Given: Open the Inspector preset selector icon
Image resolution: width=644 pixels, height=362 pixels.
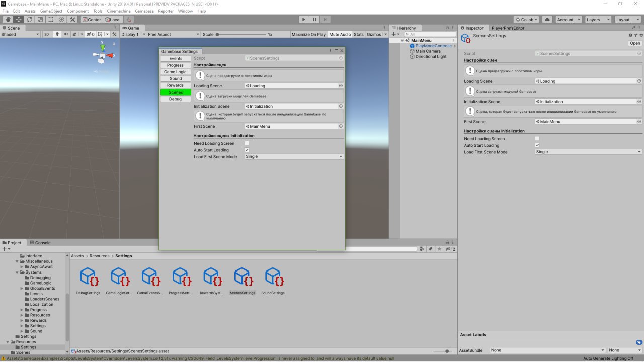Looking at the screenshot, I should pos(635,35).
